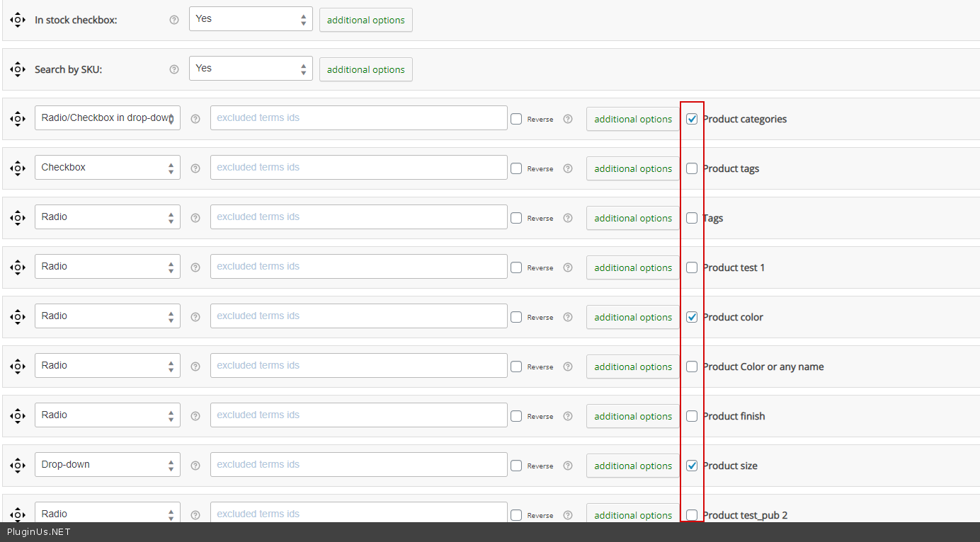Click help icon after Reverse in Product tags row

(567, 168)
